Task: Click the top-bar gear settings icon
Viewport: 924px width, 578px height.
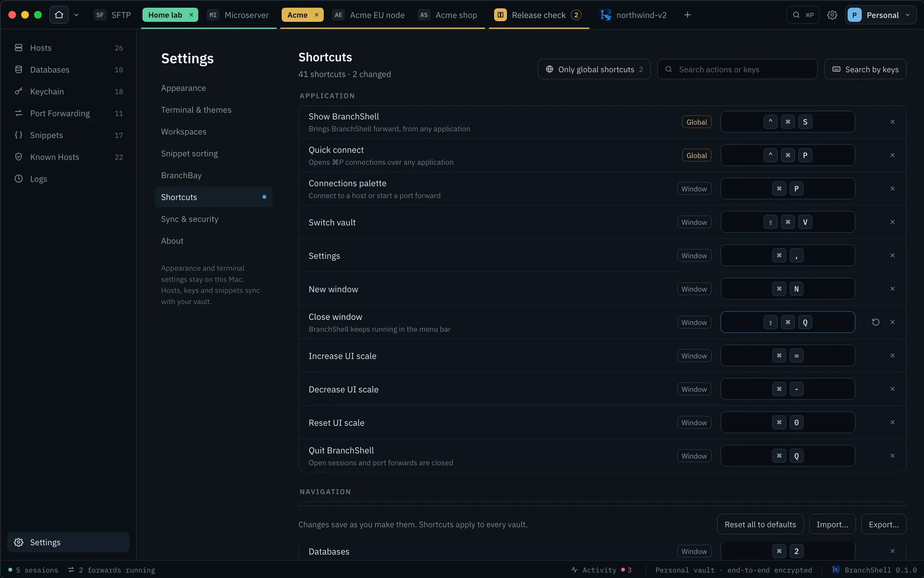Action: (832, 15)
